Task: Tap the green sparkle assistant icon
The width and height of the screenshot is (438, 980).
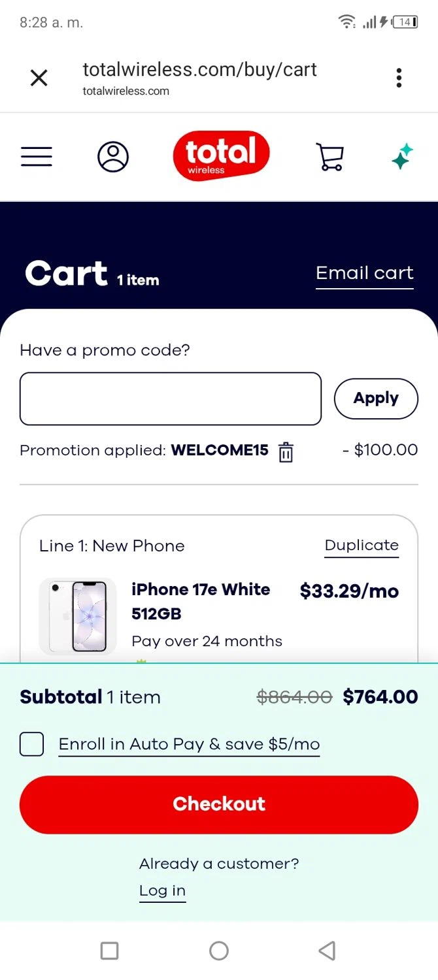Action: (402, 157)
